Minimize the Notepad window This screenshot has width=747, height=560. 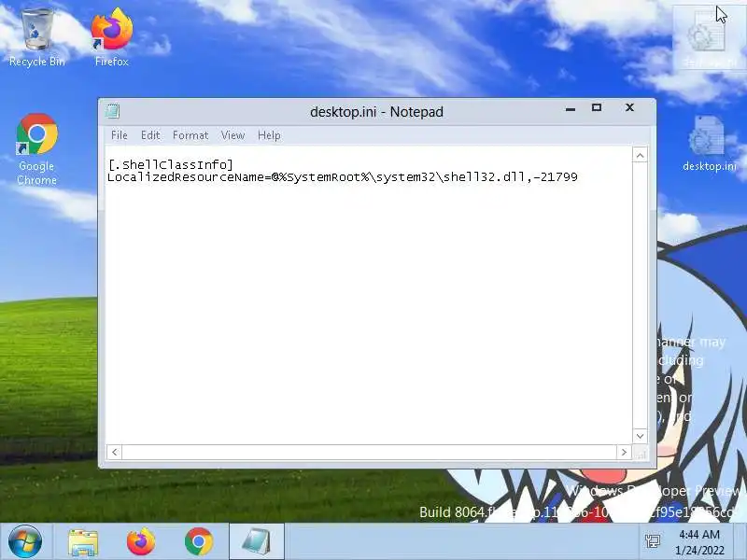point(571,108)
